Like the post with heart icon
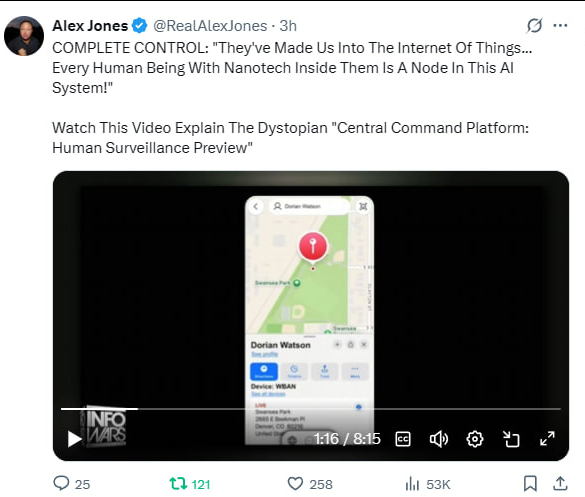The width and height of the screenshot is (585, 497). [295, 484]
